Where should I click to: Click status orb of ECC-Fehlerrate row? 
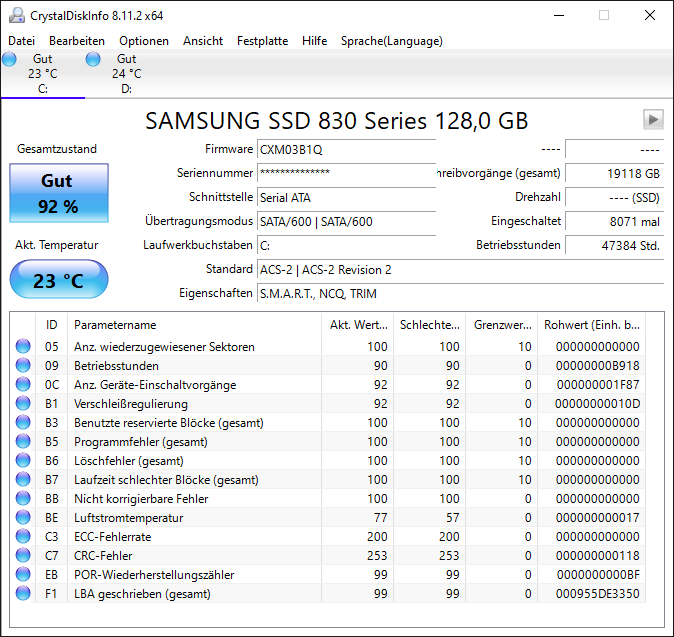point(23,536)
